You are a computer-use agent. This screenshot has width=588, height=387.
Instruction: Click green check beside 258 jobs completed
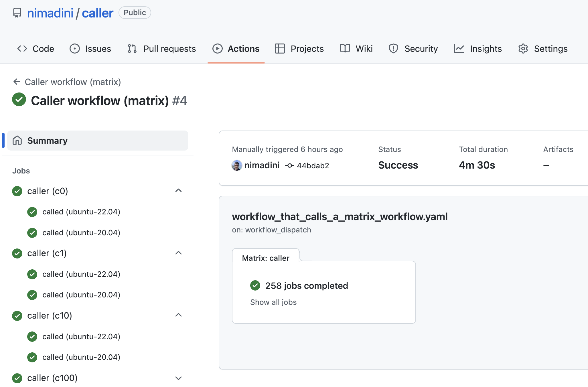click(x=255, y=285)
